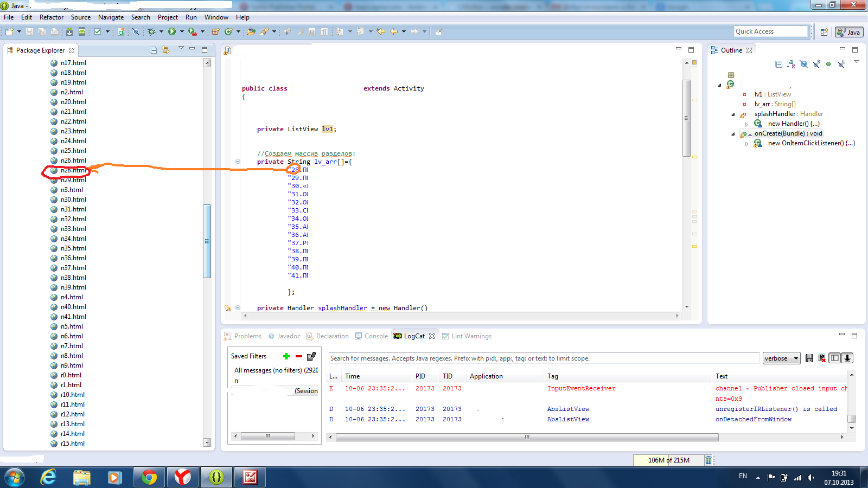
Task: Click the Open Type folder icon
Action: point(251,31)
